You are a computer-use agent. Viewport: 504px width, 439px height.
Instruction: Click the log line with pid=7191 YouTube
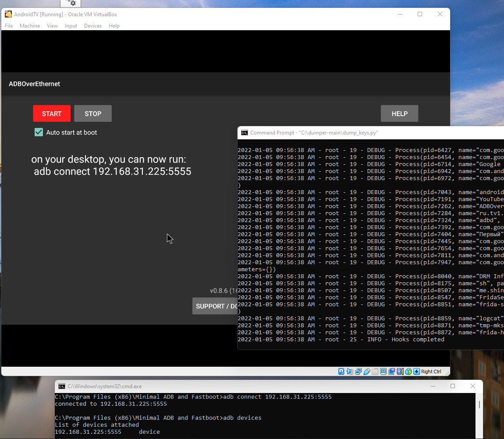(371, 199)
